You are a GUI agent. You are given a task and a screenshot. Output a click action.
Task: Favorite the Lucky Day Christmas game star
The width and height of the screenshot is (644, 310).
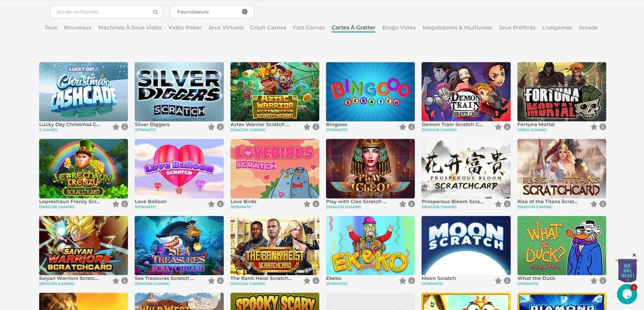pos(115,127)
